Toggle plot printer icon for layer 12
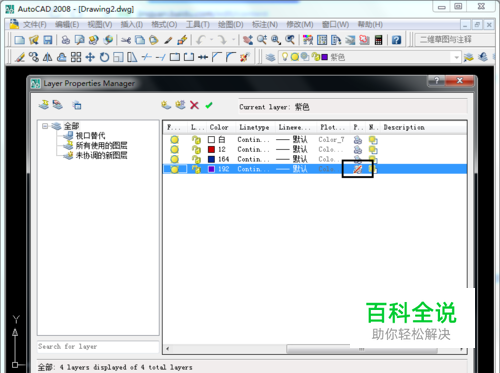The width and height of the screenshot is (500, 373). (358, 149)
